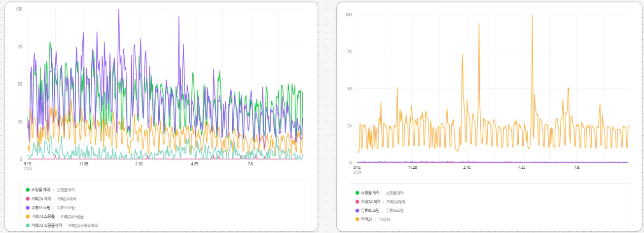This screenshot has width=644, height=233.
Task: Click orange 카페24 legend dot in right chart
Action: (358, 219)
